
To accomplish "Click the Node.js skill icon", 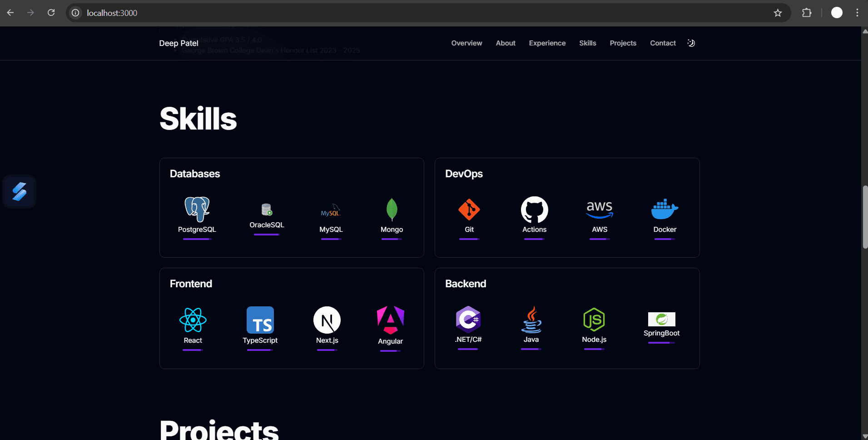I will (x=594, y=320).
